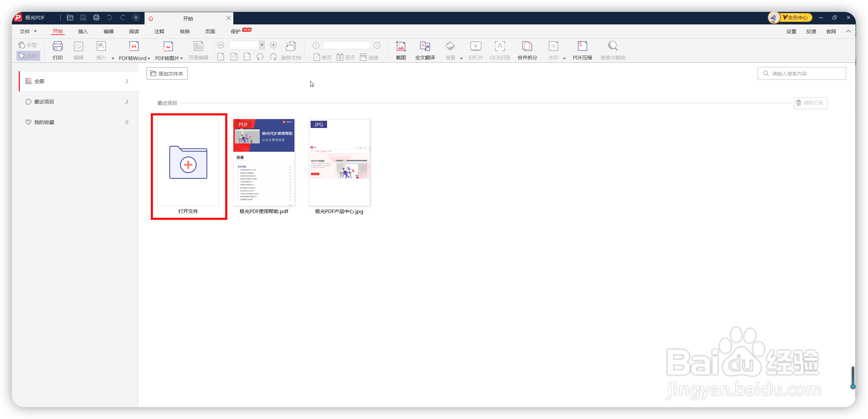Select the PDF compress (PDF压缩) tool
Image resolution: width=868 pixels, height=419 pixels.
tap(582, 47)
